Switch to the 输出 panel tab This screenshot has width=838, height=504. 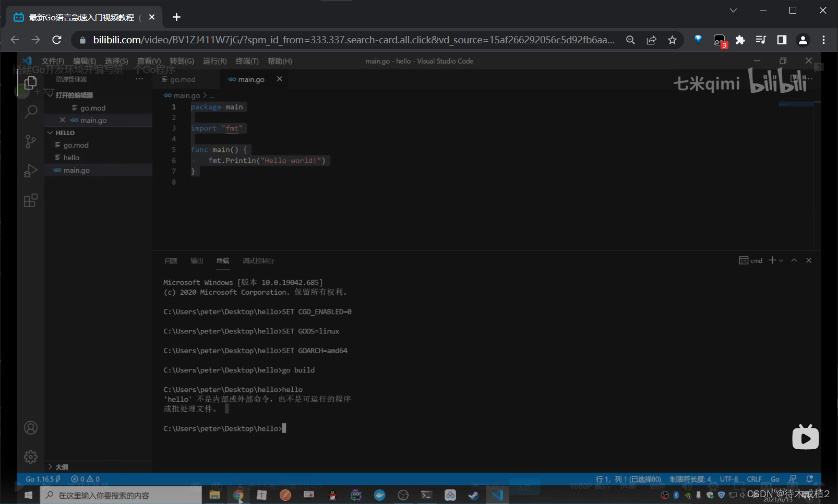[x=197, y=261]
